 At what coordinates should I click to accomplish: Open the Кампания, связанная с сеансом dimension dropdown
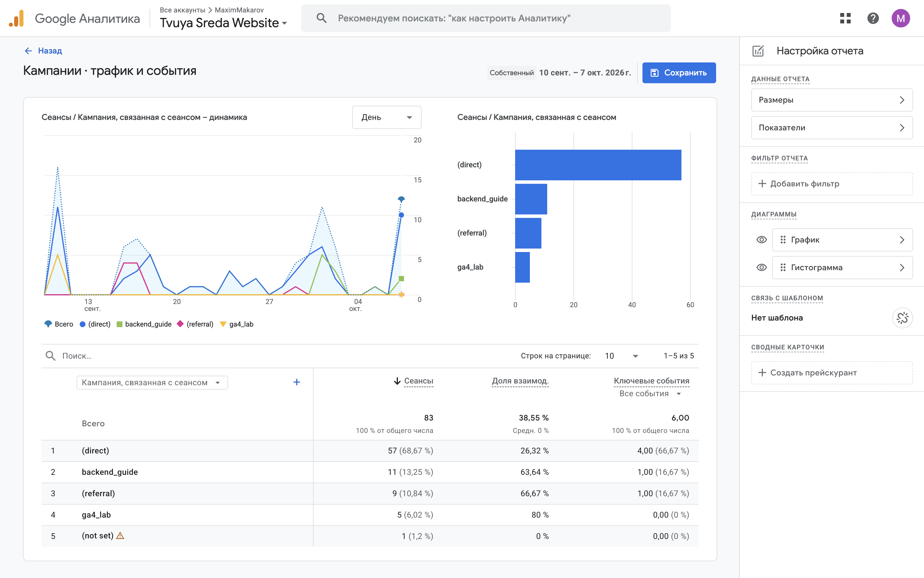[152, 383]
